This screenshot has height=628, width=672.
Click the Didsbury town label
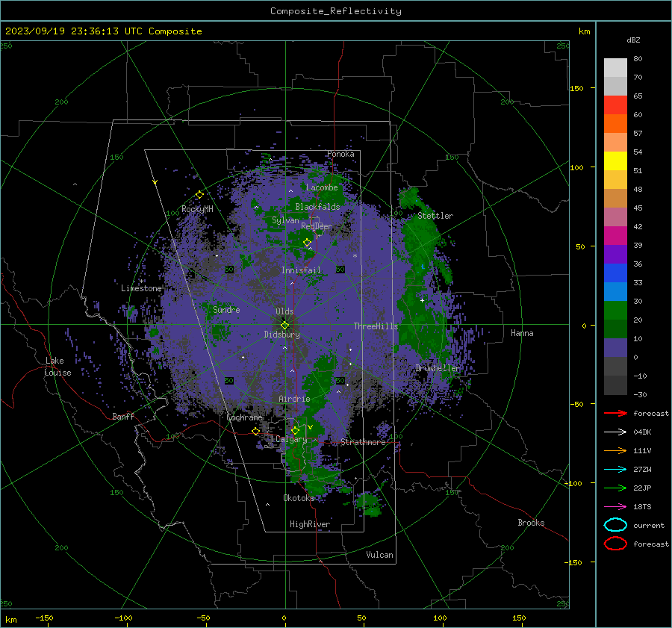281,335
